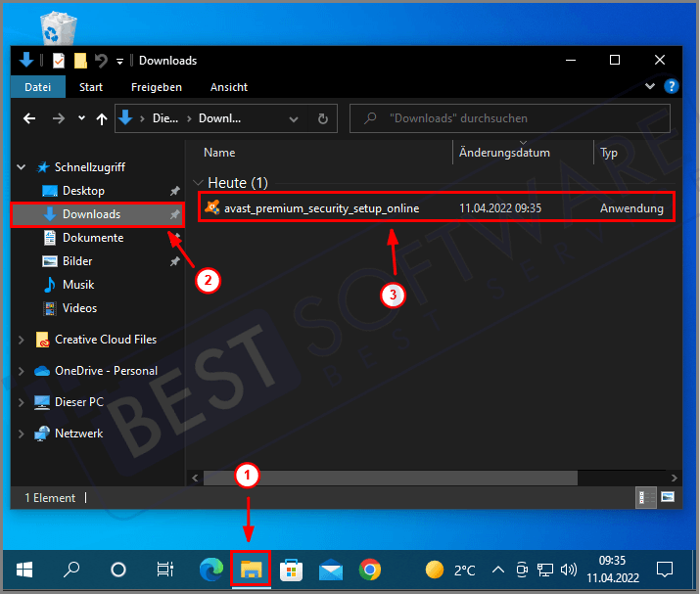The height and width of the screenshot is (594, 700).
Task: Click the Undo icon in quick access toolbar
Action: 101,61
